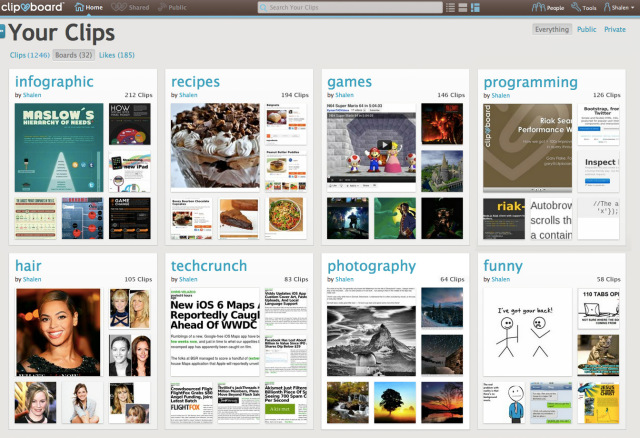Click Shalen author link under infographic

coord(32,95)
